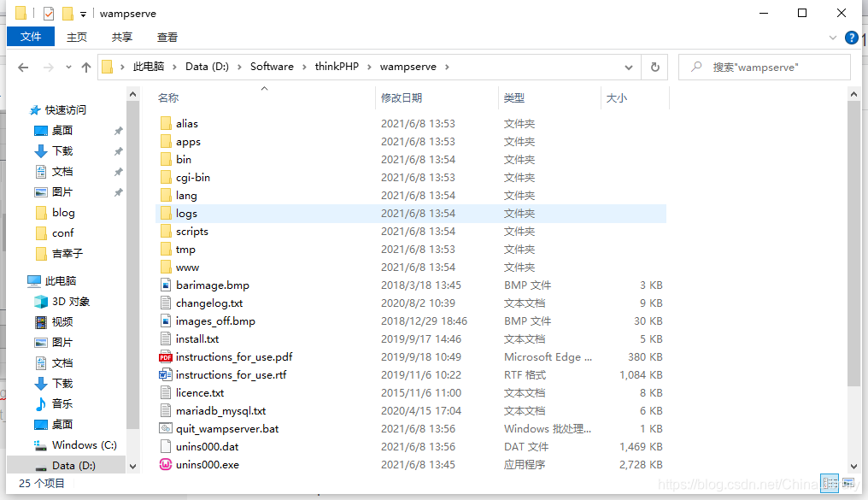
Task: Select the barimage.bmp file icon
Action: [x=166, y=285]
